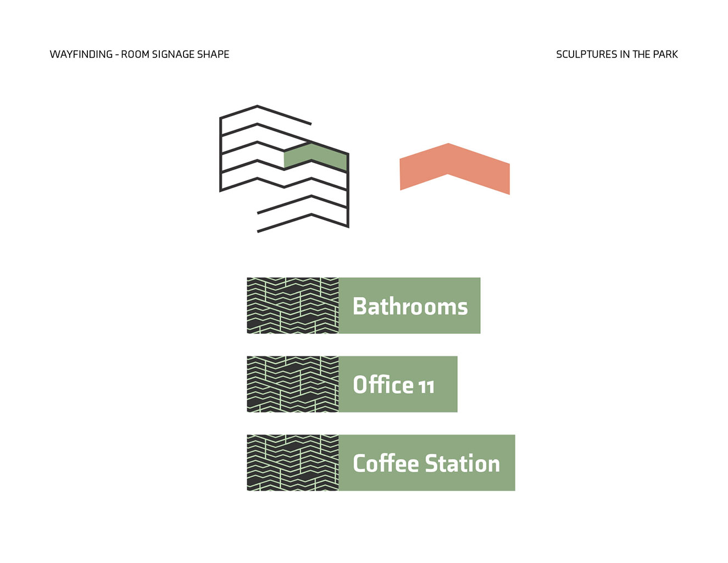The height and width of the screenshot is (563, 728).
Task: Select the 'SCULPTURES IN THE PARK' text
Action: pyautogui.click(x=616, y=54)
